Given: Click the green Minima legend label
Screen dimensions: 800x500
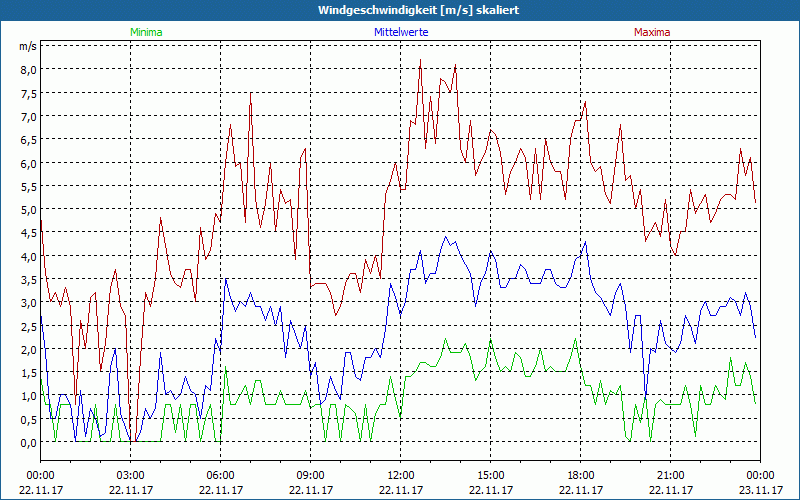Looking at the screenshot, I should click(146, 32).
